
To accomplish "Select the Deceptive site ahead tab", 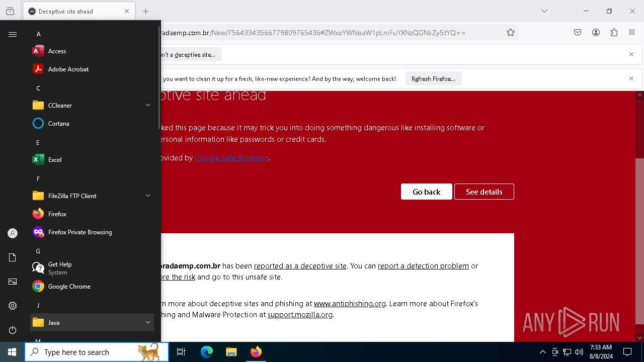I will click(x=79, y=11).
